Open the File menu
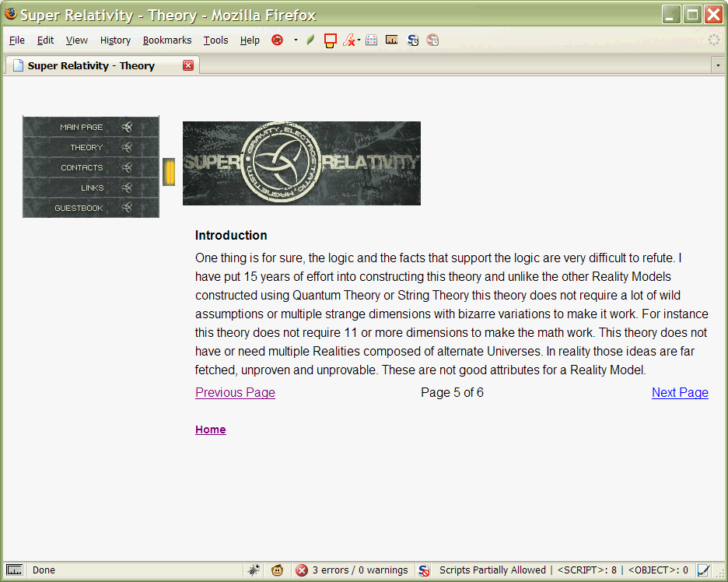The image size is (728, 582). point(16,40)
